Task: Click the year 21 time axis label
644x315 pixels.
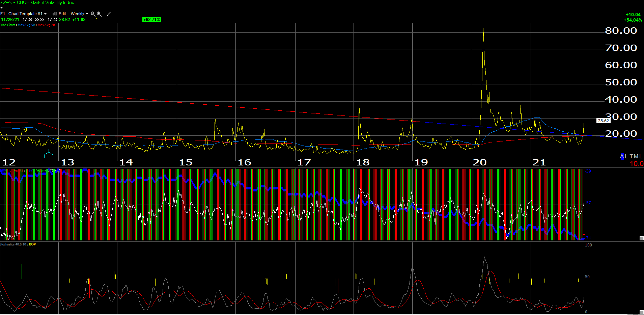Action: (x=539, y=162)
